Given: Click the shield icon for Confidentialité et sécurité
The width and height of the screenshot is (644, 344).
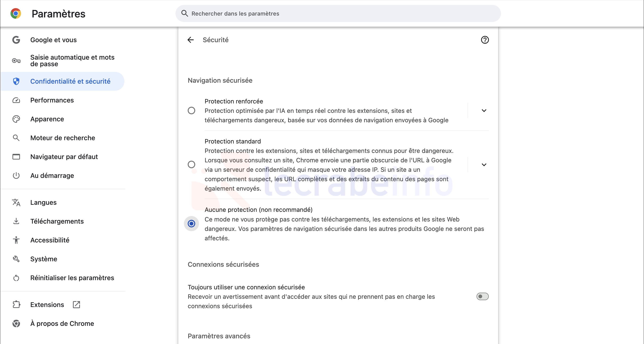Looking at the screenshot, I should click(x=16, y=81).
